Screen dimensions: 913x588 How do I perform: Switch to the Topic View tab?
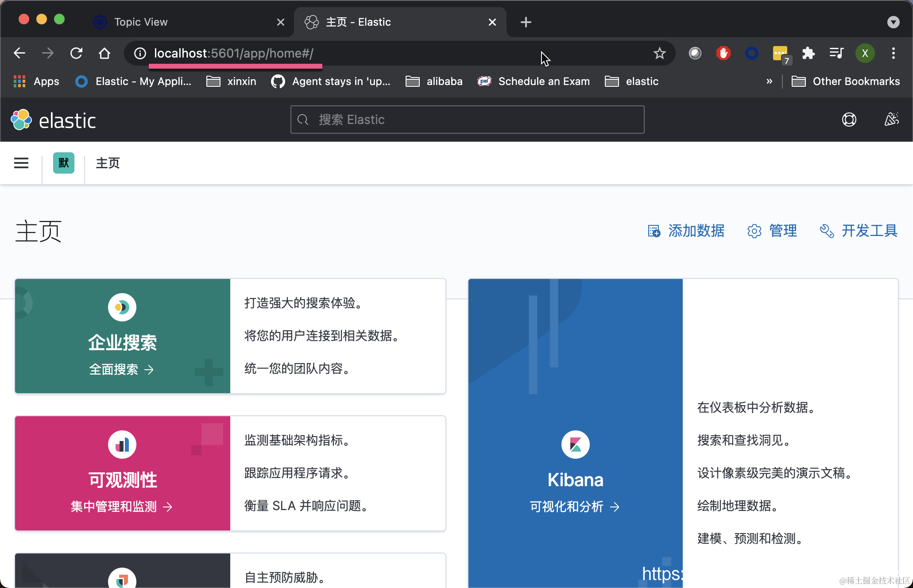click(x=141, y=22)
